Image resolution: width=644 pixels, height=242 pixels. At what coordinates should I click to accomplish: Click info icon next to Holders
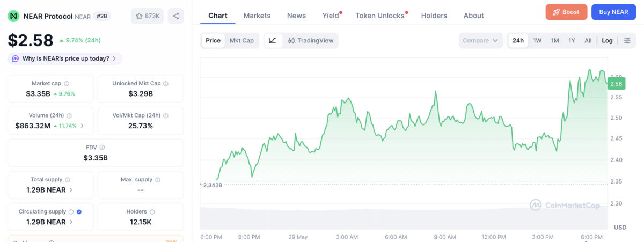152,212
